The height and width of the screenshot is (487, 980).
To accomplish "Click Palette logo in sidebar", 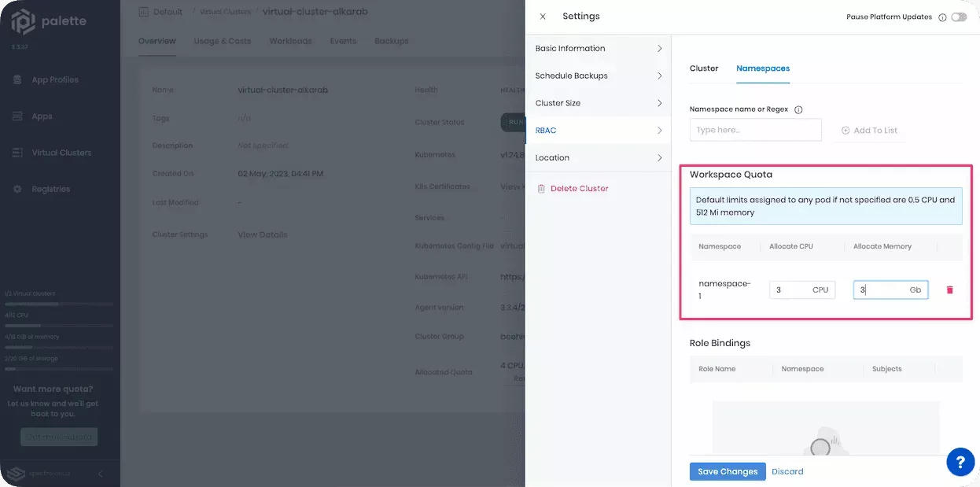I will 49,23.
